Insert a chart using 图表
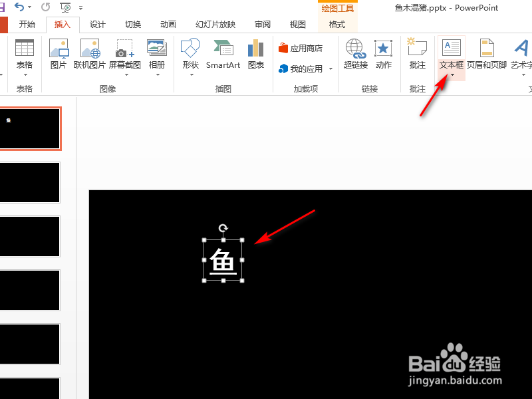 point(255,53)
